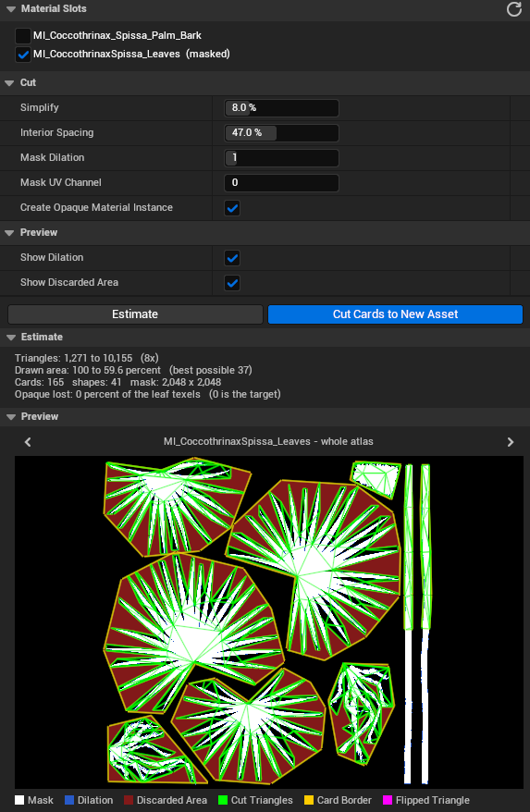The height and width of the screenshot is (812, 530).
Task: Click the Estimate button
Action: tap(135, 314)
